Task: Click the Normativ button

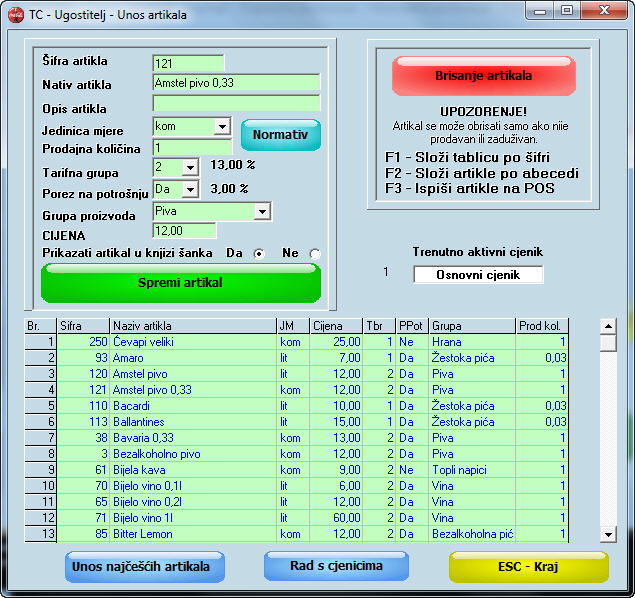Action: click(280, 135)
